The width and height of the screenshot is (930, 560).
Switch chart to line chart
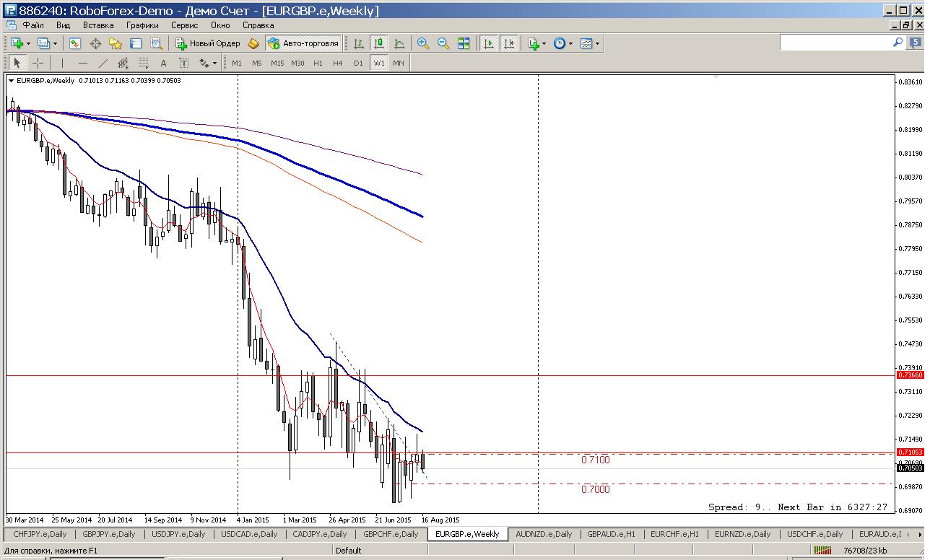[399, 43]
